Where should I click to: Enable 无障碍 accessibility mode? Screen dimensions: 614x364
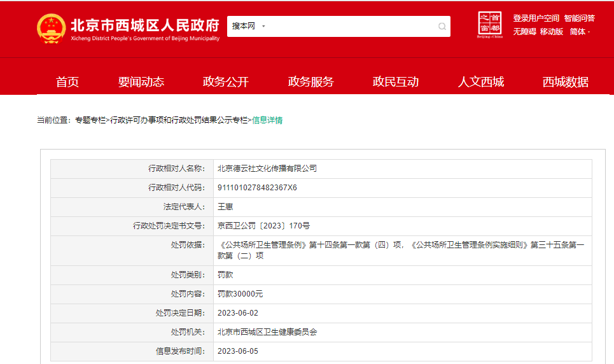[524, 32]
